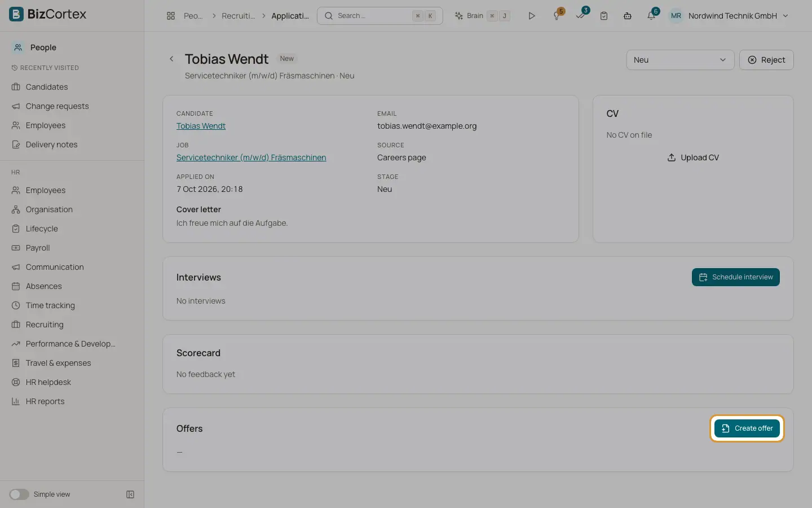The width and height of the screenshot is (812, 508).
Task: Open Lifecycle in the sidebar
Action: (72, 229)
